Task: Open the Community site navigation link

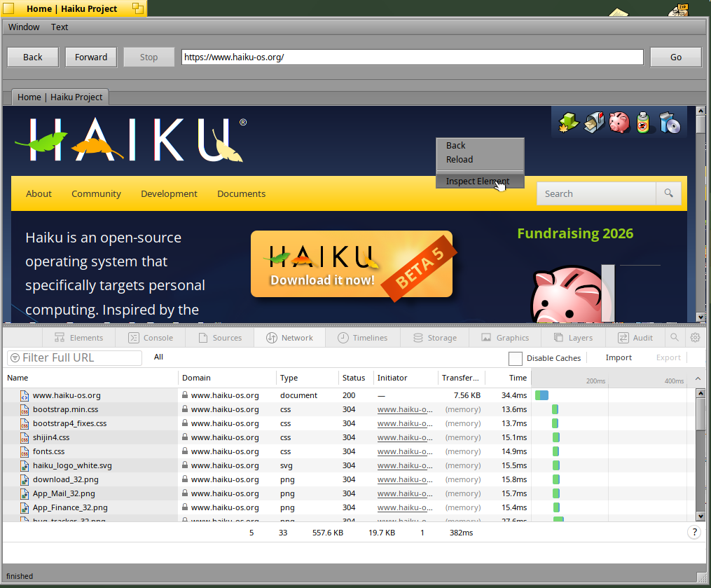Action: click(x=96, y=193)
